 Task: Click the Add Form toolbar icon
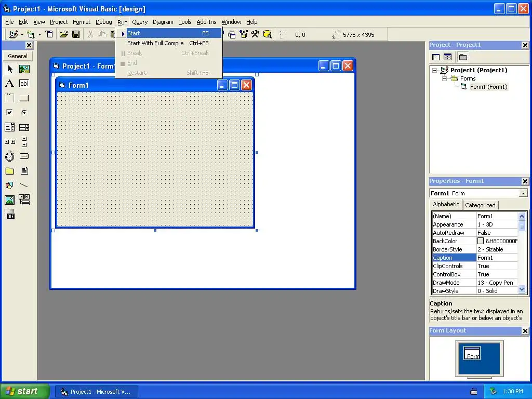pos(31,34)
